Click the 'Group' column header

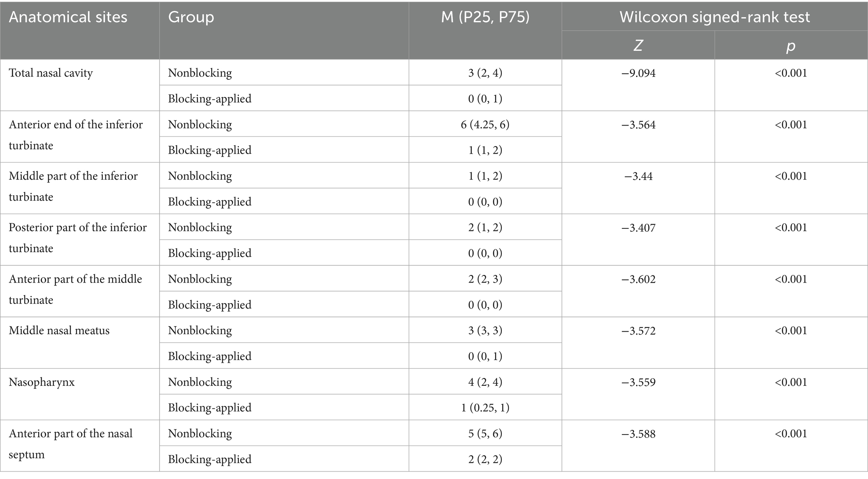(x=191, y=17)
